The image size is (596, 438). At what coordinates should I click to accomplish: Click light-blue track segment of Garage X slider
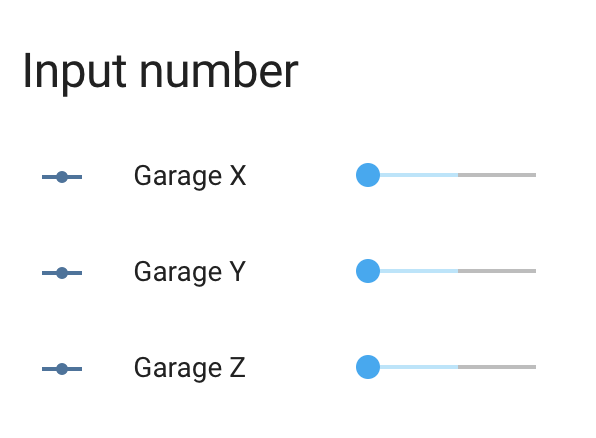[419, 175]
